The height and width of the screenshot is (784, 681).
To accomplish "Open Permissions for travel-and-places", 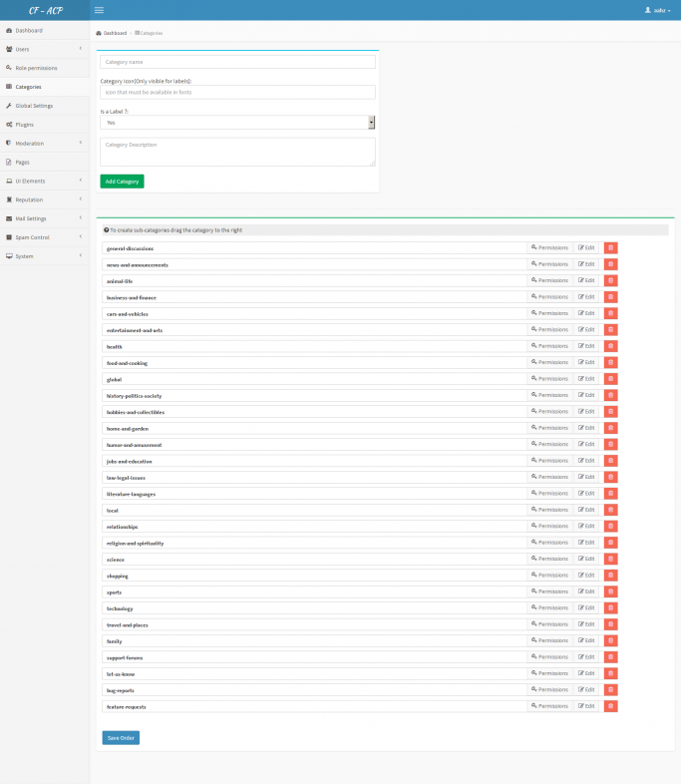I will click(549, 624).
